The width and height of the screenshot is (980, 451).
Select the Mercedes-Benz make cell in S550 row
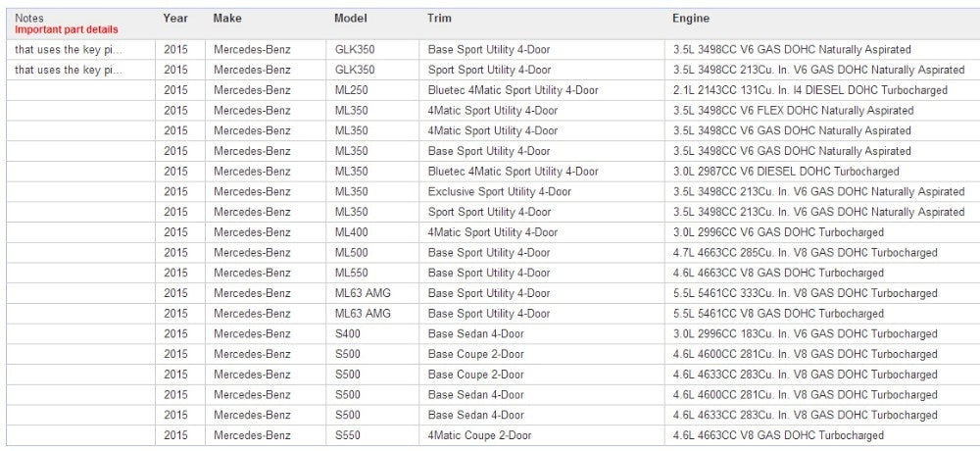tap(252, 435)
